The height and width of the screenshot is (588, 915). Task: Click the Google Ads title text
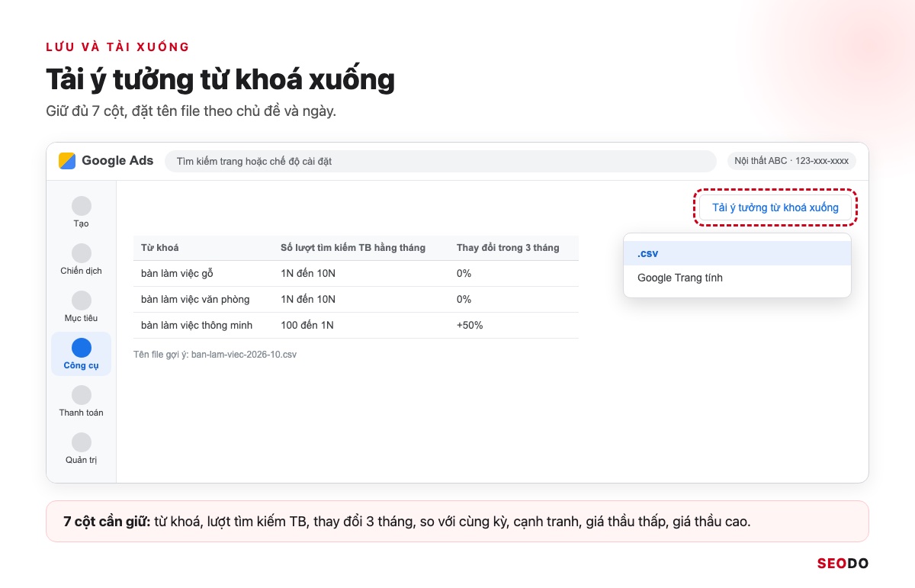click(117, 161)
